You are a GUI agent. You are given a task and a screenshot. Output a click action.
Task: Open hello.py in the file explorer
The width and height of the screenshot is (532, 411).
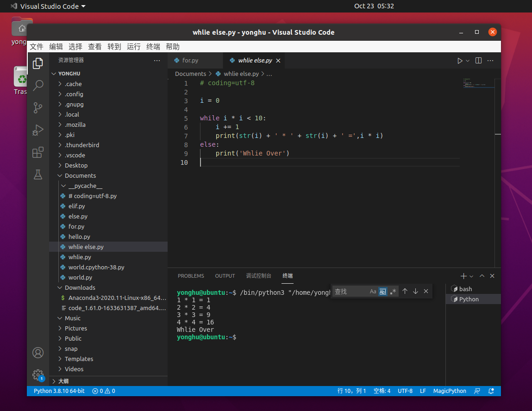point(79,237)
